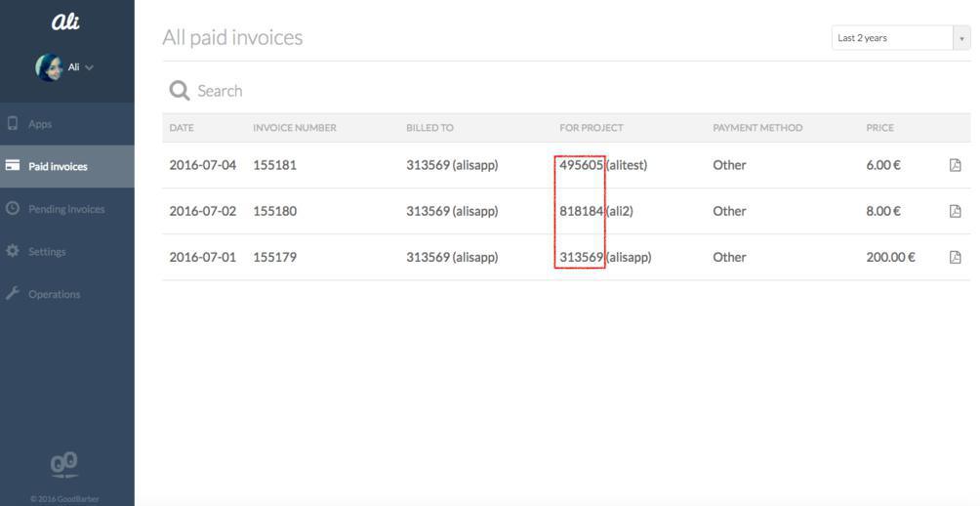980x506 pixels.
Task: Open project 495605 (alitest)
Action: click(602, 165)
